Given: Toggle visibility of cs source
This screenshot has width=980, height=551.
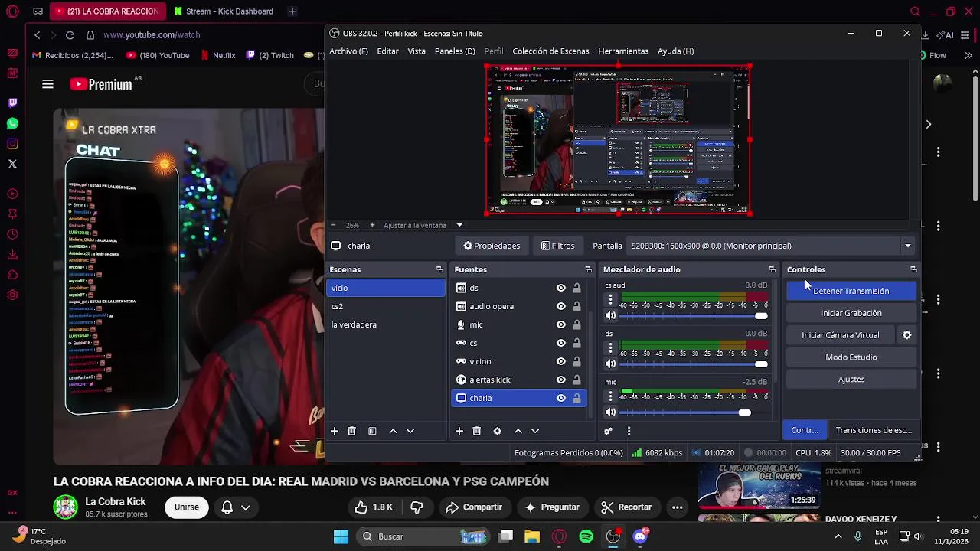Looking at the screenshot, I should click(x=560, y=343).
